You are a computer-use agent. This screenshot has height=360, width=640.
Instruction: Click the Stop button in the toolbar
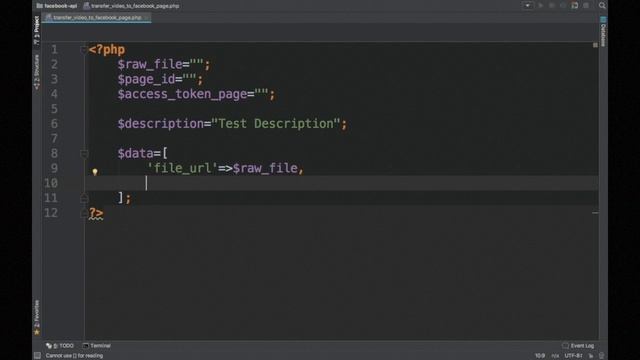(x=586, y=6)
